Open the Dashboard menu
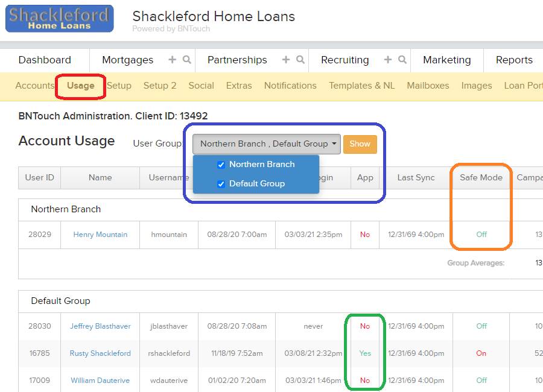 coord(45,60)
